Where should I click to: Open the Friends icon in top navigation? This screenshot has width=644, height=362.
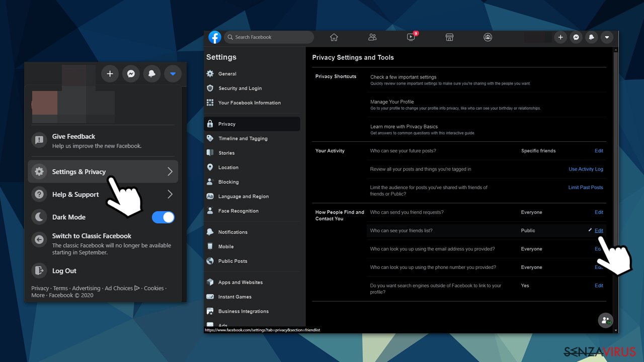[x=372, y=37]
